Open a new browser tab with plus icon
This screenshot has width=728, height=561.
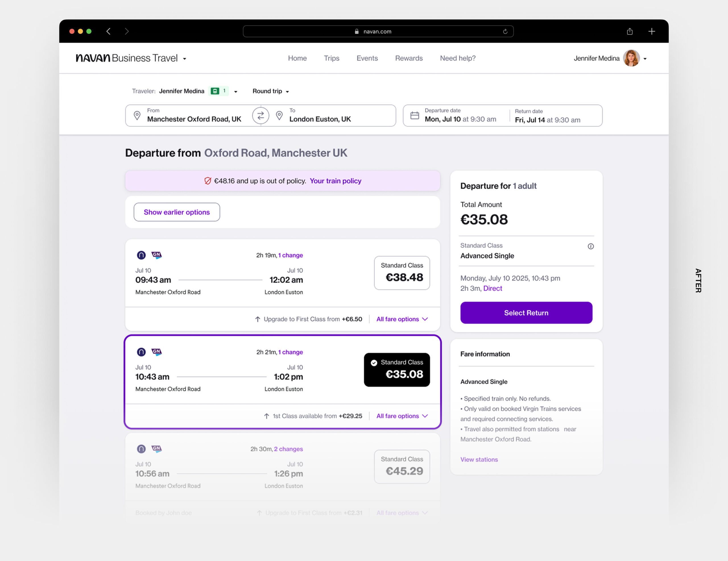(x=652, y=31)
